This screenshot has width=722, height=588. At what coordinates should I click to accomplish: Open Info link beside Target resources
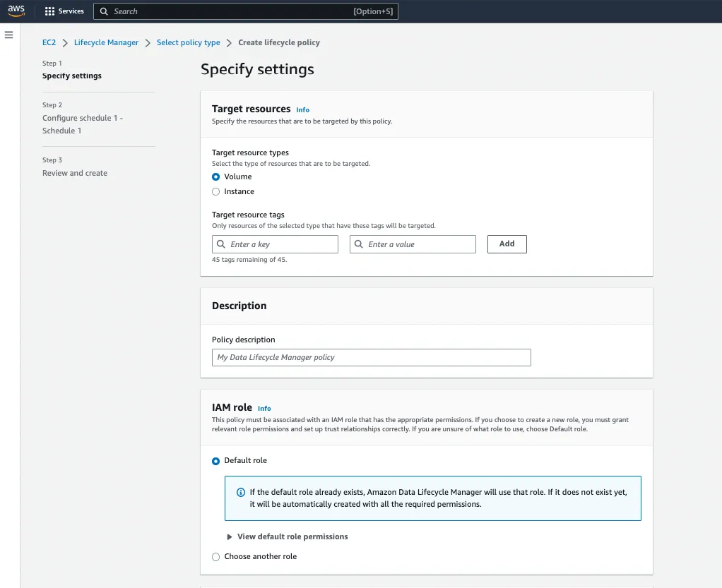[x=302, y=110]
